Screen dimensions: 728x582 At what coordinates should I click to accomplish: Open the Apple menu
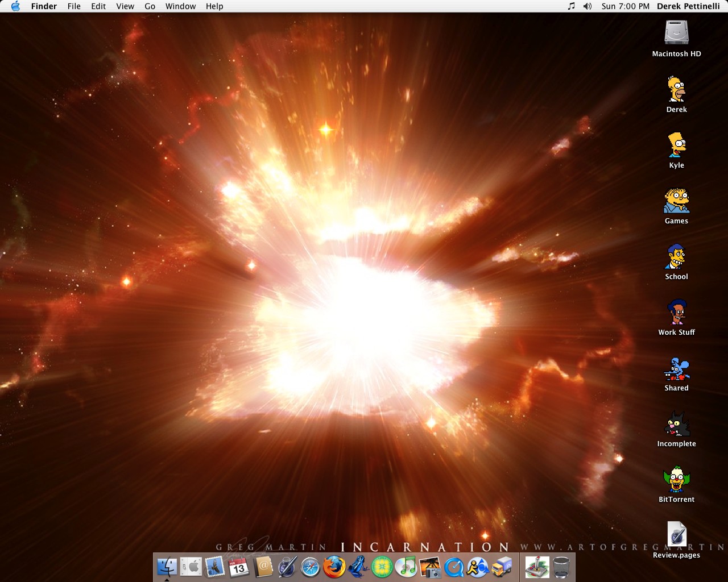[x=15, y=6]
